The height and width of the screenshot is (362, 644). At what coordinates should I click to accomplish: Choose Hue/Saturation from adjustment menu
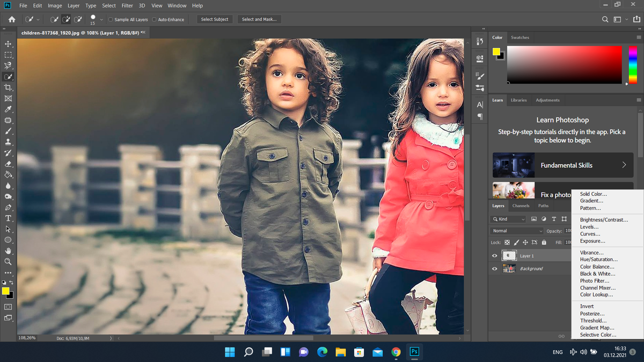[598, 260]
